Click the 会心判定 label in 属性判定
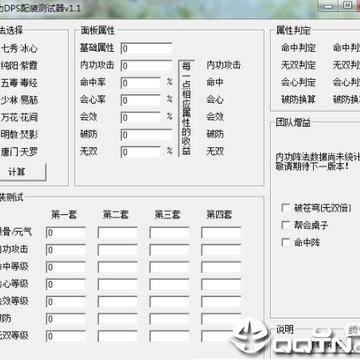Viewport: 360px width, 360px height. (x=298, y=82)
